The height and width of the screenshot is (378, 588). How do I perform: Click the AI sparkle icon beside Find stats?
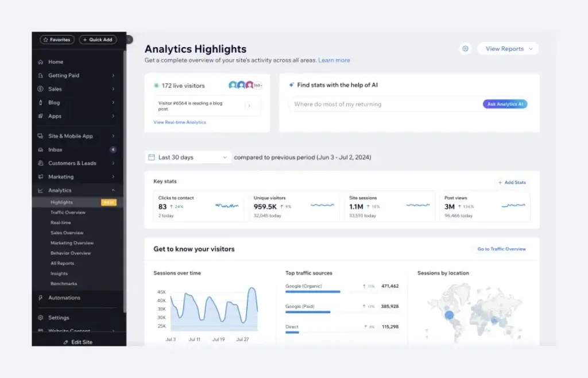coord(291,85)
